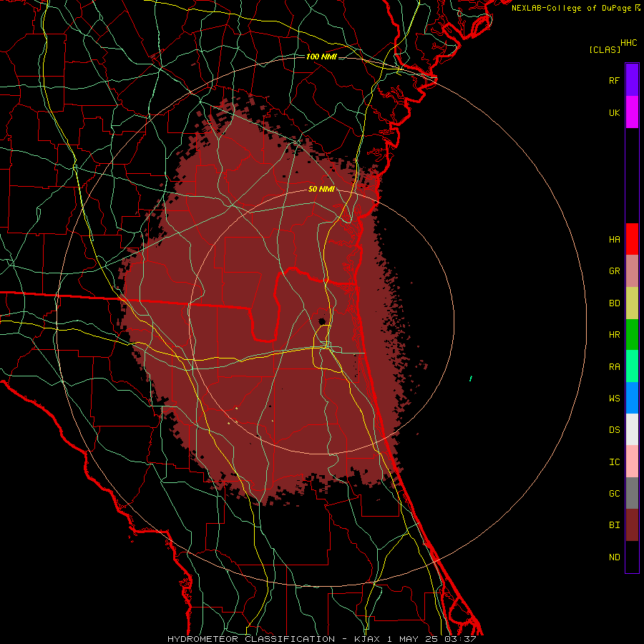Click the small green RA echo offshore
Screen dimensions: 644x644
471,379
